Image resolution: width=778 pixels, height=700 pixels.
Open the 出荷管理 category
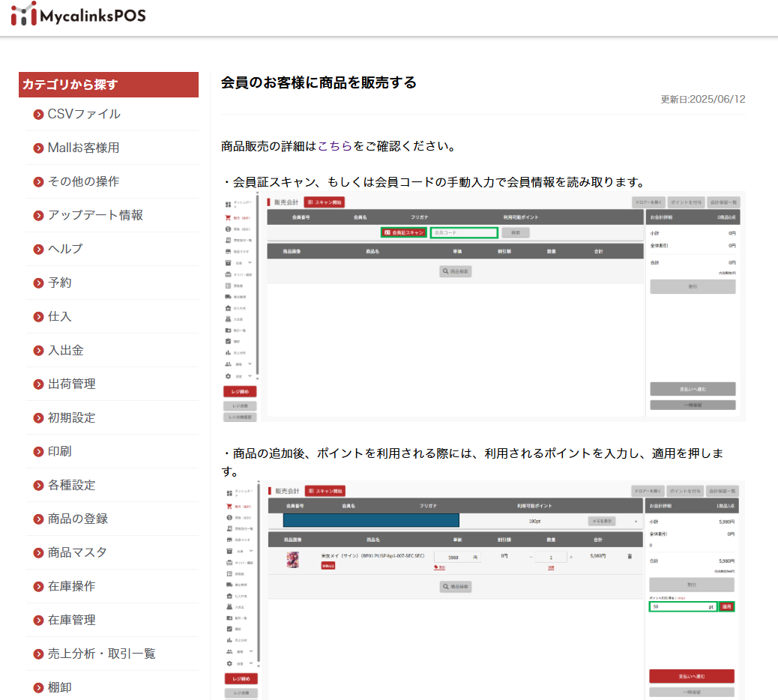pyautogui.click(x=72, y=384)
